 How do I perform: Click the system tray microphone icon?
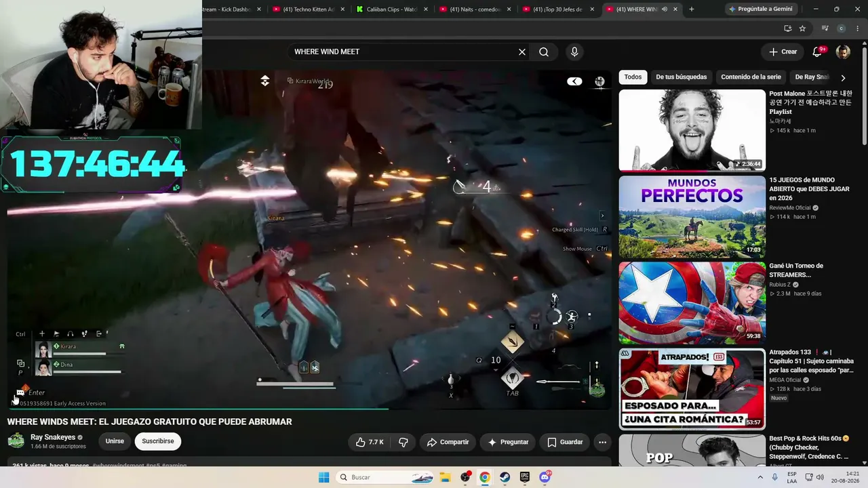[x=775, y=477]
